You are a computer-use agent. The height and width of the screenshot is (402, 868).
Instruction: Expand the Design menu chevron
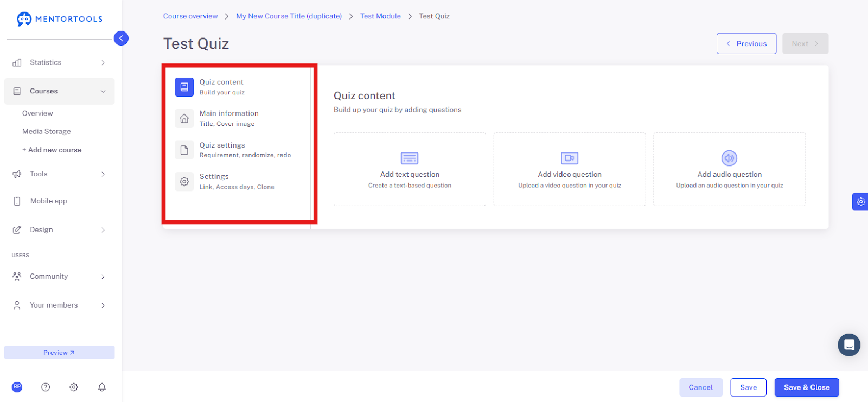(x=103, y=230)
